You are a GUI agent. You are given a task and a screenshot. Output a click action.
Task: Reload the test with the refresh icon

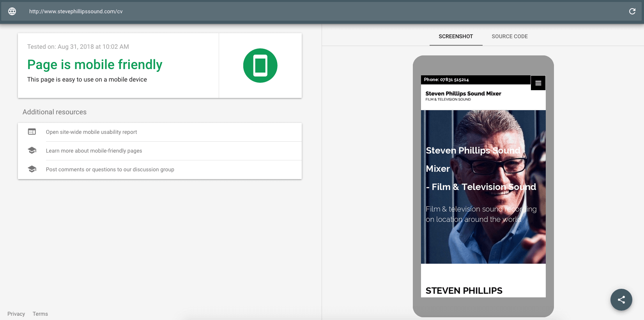[x=632, y=11]
